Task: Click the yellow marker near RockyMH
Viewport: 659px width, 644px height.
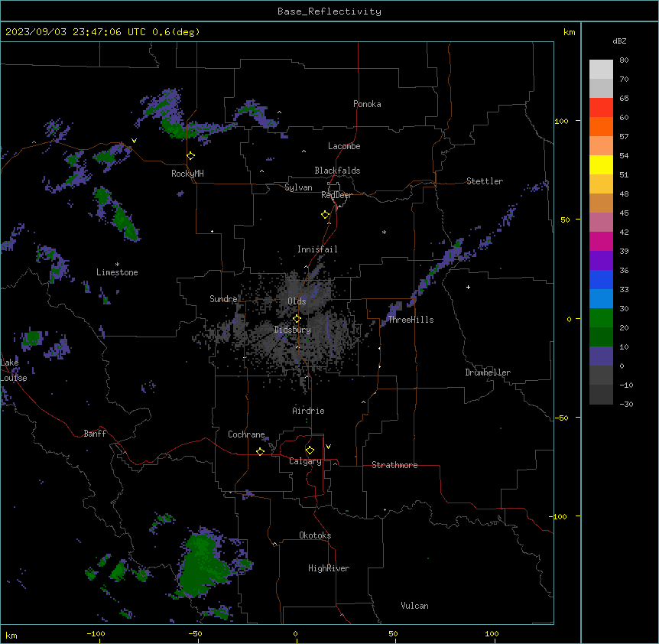Action: click(x=191, y=156)
